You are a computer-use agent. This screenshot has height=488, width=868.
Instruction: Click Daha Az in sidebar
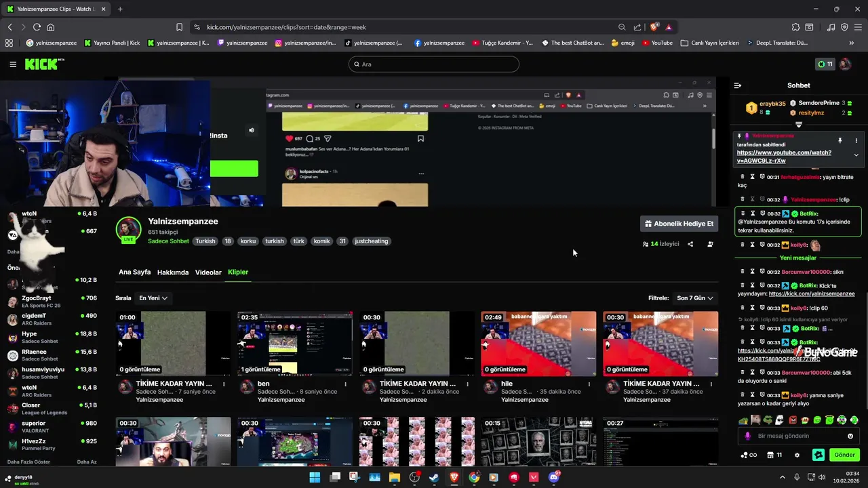pos(87,462)
